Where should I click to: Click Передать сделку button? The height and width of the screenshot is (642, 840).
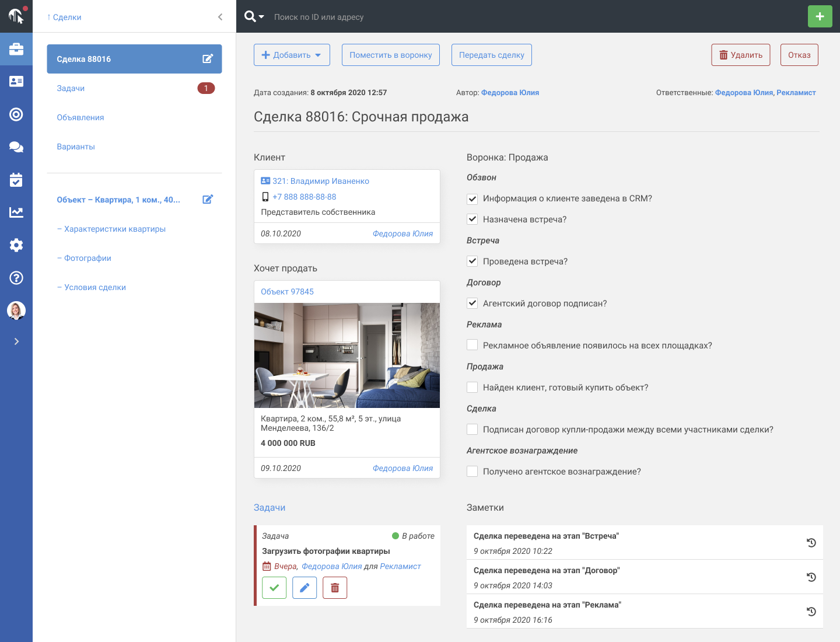[x=492, y=55]
